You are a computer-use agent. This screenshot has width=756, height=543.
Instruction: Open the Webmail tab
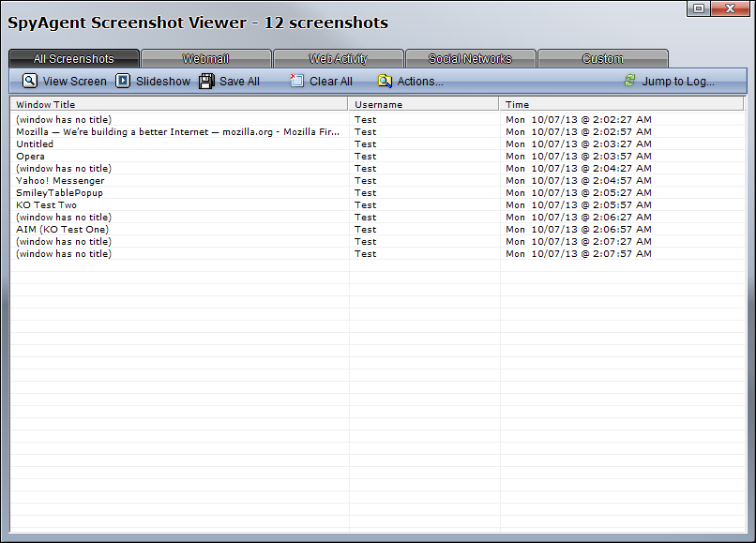(205, 59)
